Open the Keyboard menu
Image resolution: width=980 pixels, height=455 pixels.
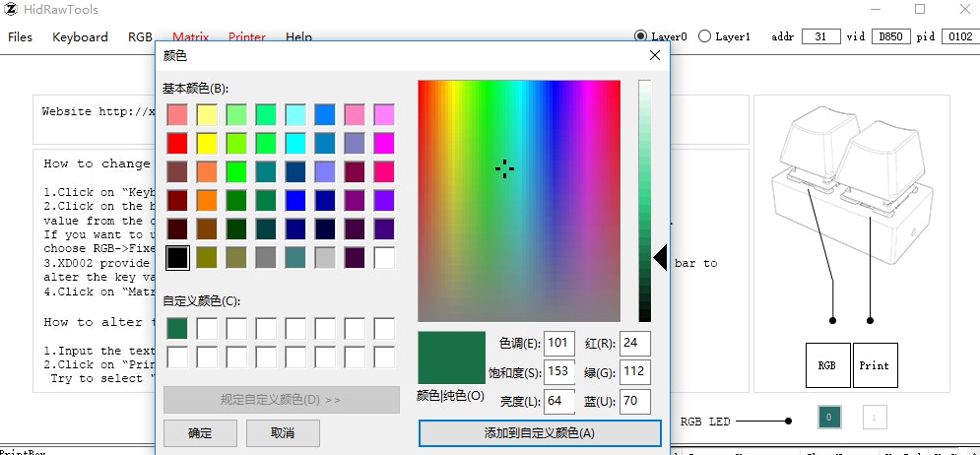[80, 37]
